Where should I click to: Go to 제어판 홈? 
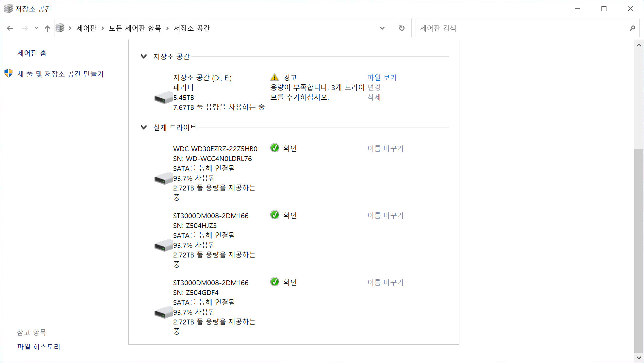coord(32,53)
